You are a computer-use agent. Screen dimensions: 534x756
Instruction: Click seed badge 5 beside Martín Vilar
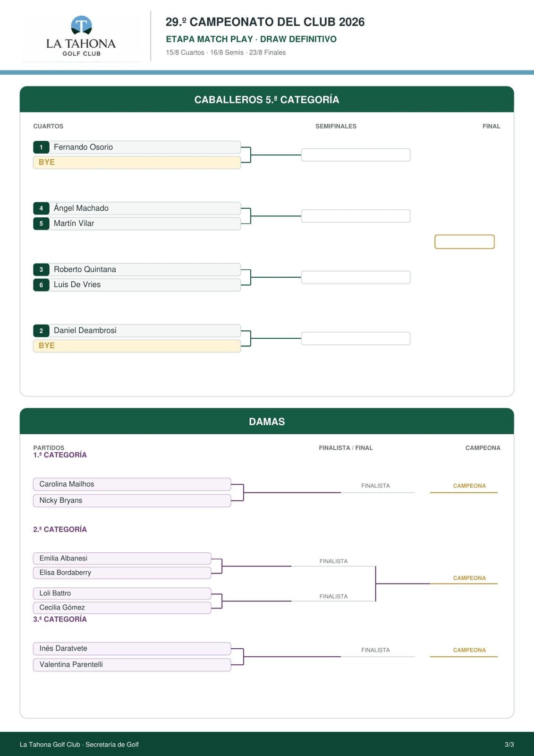click(x=41, y=223)
